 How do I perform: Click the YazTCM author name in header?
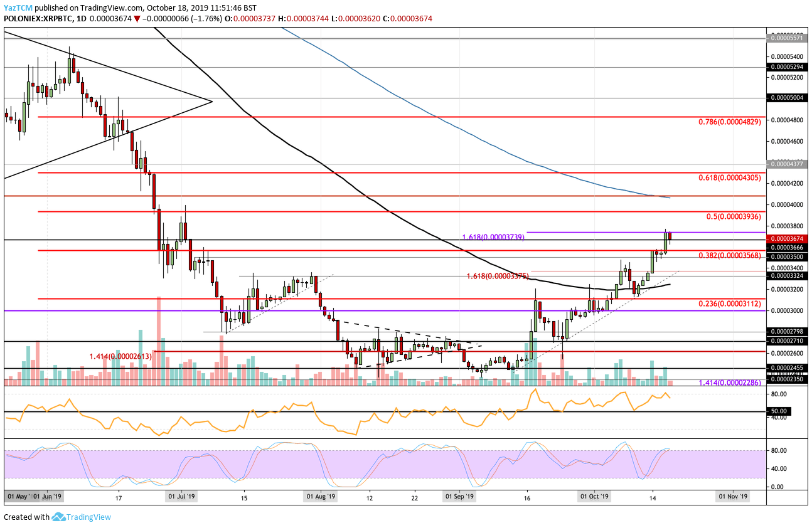19,8
